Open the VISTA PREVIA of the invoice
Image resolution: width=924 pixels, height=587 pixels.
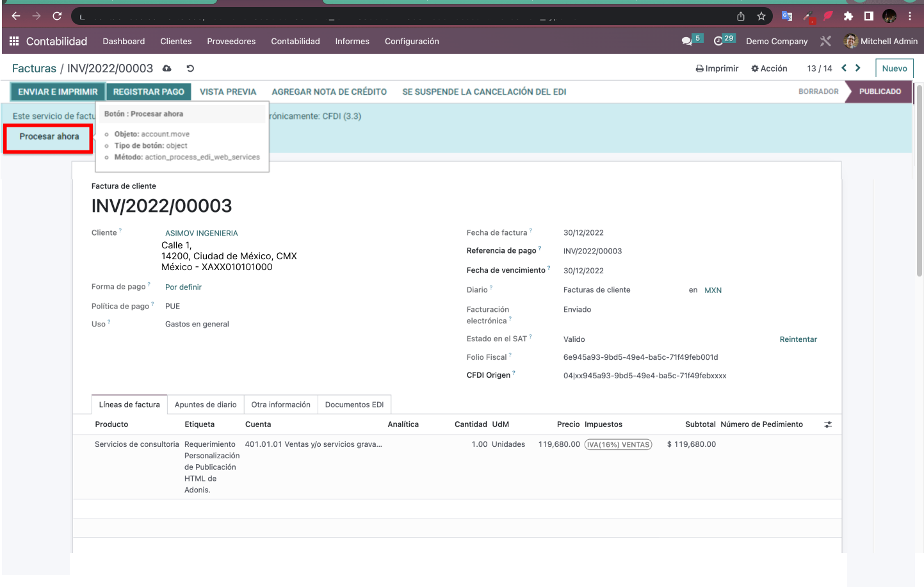pos(228,92)
